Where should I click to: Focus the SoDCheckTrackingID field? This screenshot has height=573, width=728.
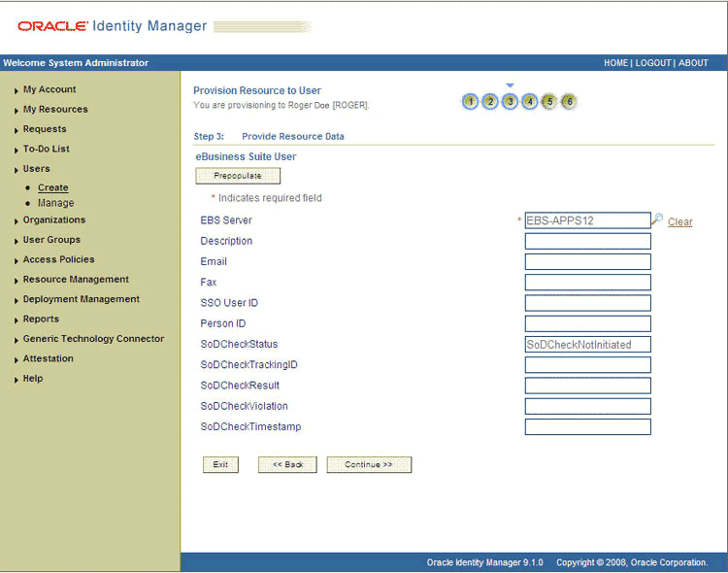[588, 365]
